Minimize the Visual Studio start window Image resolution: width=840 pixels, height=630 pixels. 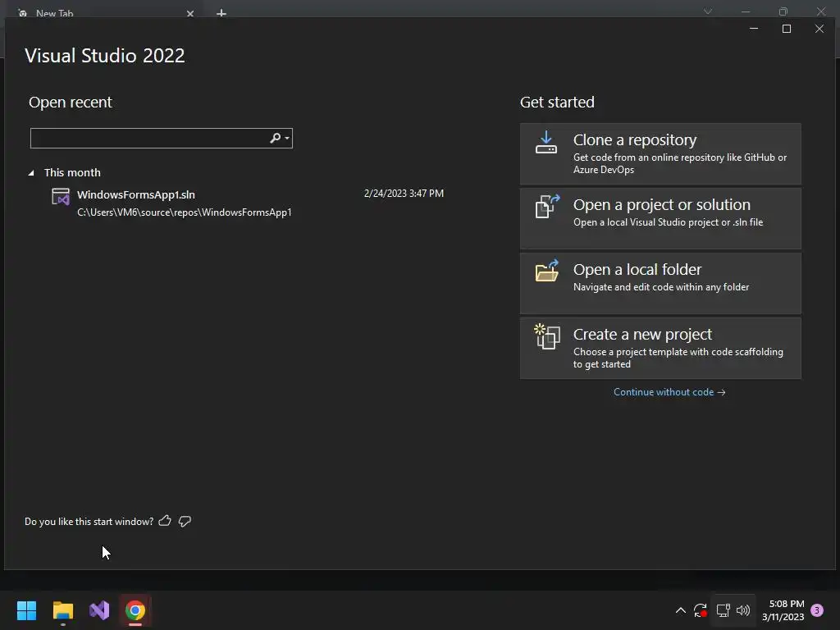point(754,29)
